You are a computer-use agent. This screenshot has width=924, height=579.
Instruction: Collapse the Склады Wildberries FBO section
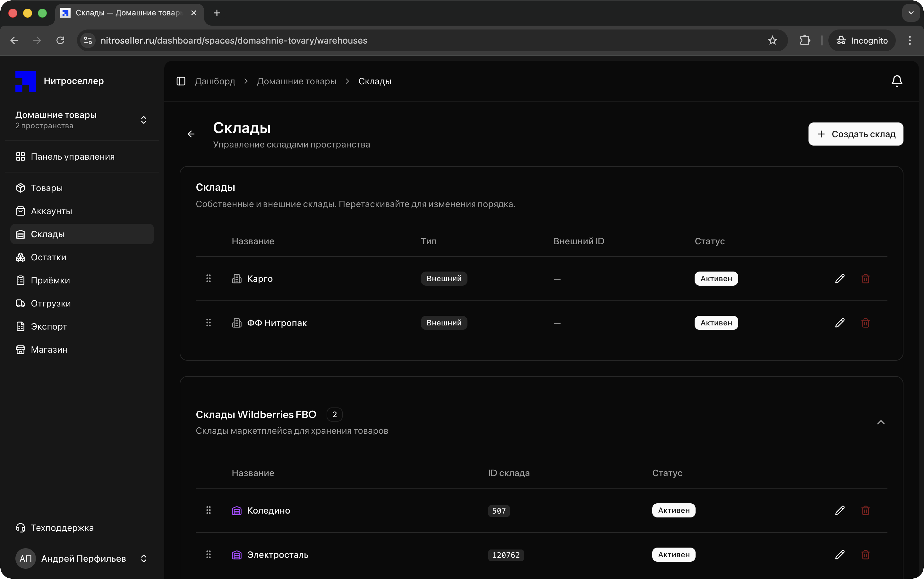point(881,422)
